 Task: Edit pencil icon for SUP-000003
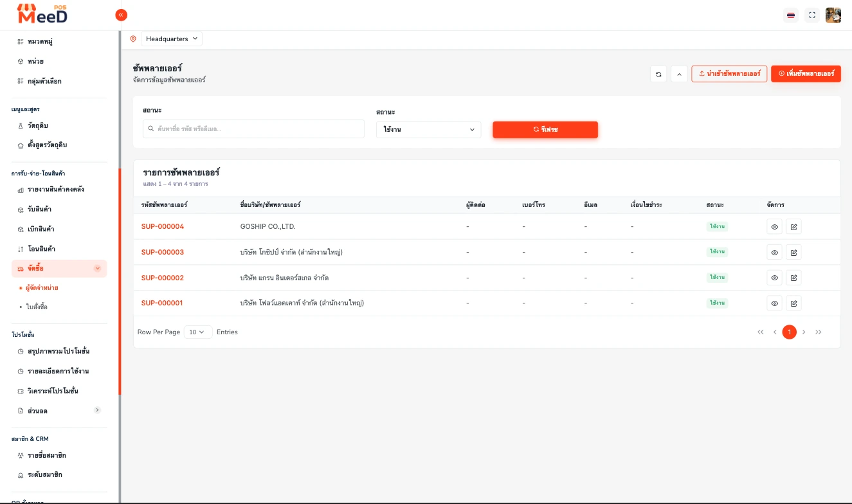click(793, 252)
